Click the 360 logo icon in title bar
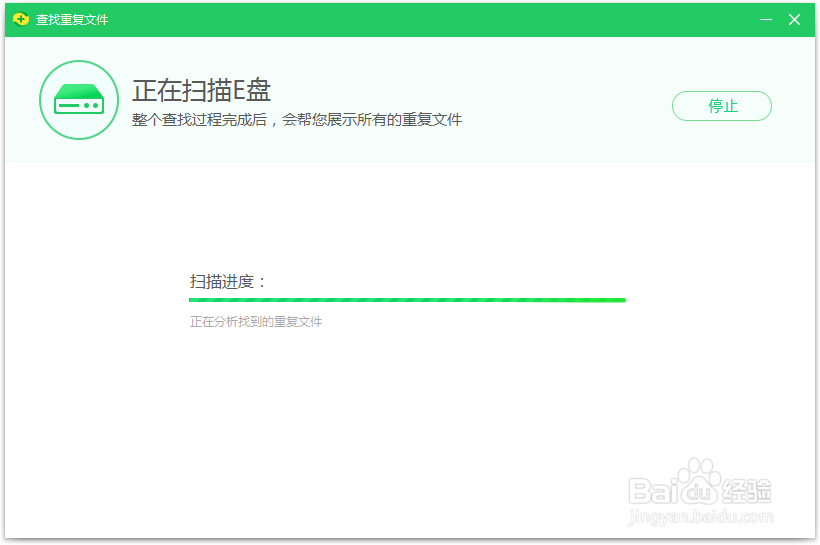 point(21,19)
